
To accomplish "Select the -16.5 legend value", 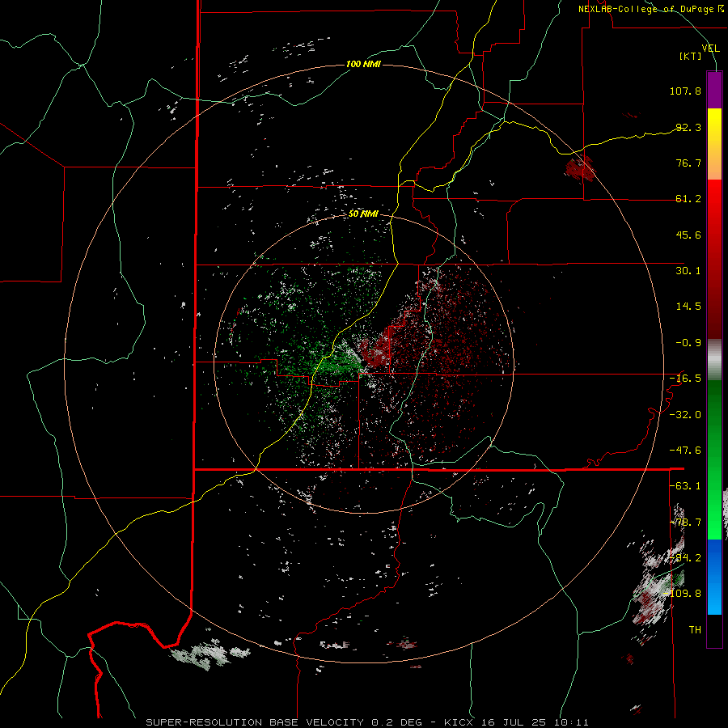I will tap(685, 378).
